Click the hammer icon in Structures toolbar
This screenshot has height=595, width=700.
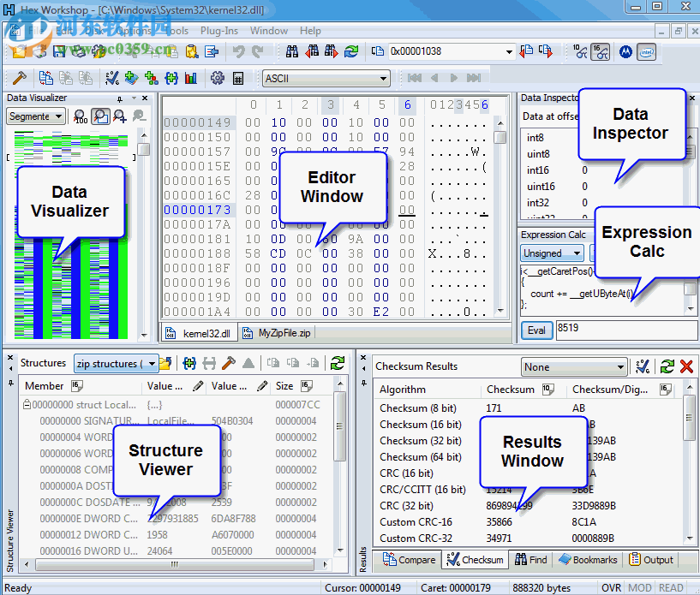pos(228,363)
